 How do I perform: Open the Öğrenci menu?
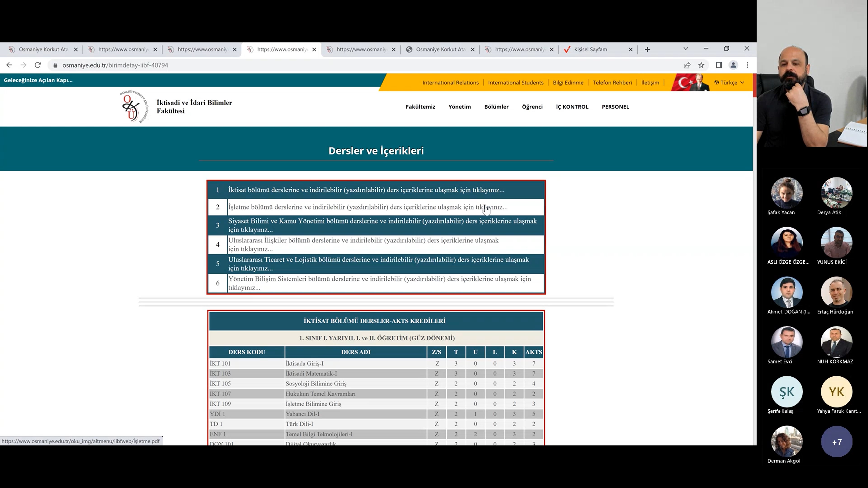click(x=532, y=107)
